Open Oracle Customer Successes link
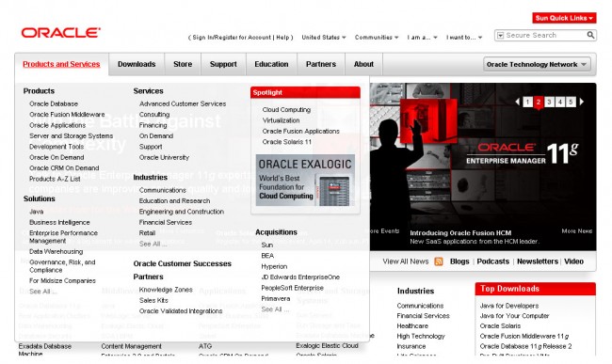The height and width of the screenshot is (364, 612). point(183,264)
